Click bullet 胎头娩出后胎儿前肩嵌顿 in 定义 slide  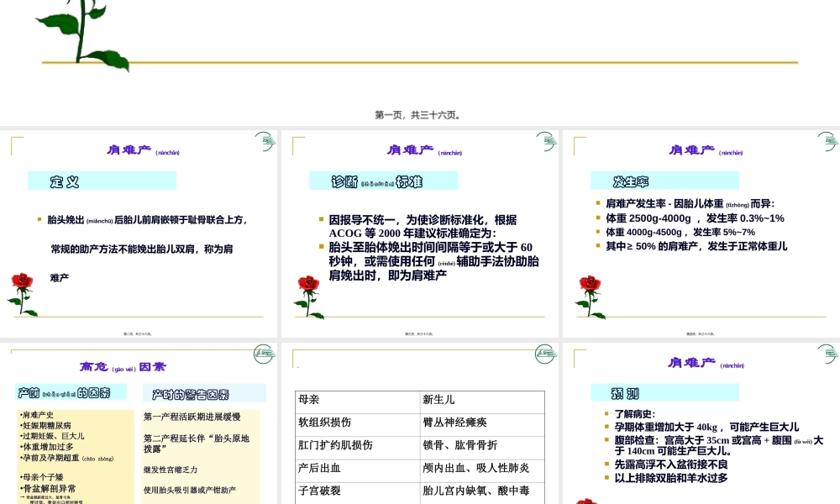tap(147, 219)
